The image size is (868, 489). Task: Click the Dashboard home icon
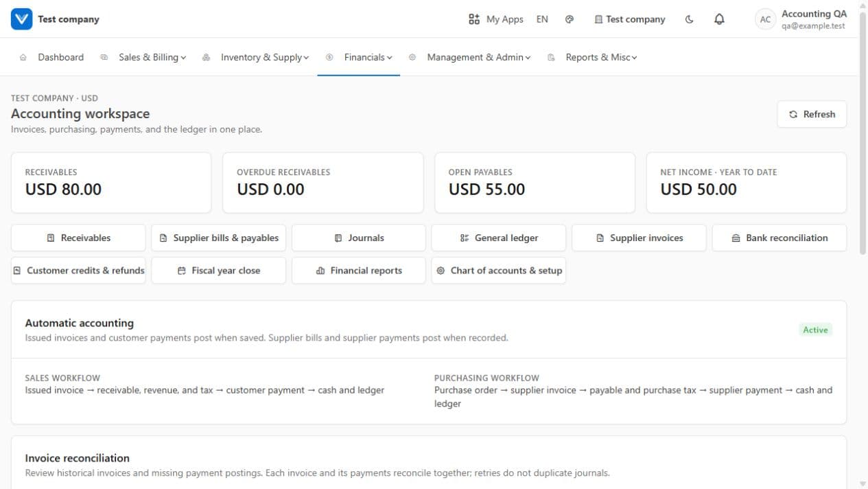(23, 58)
